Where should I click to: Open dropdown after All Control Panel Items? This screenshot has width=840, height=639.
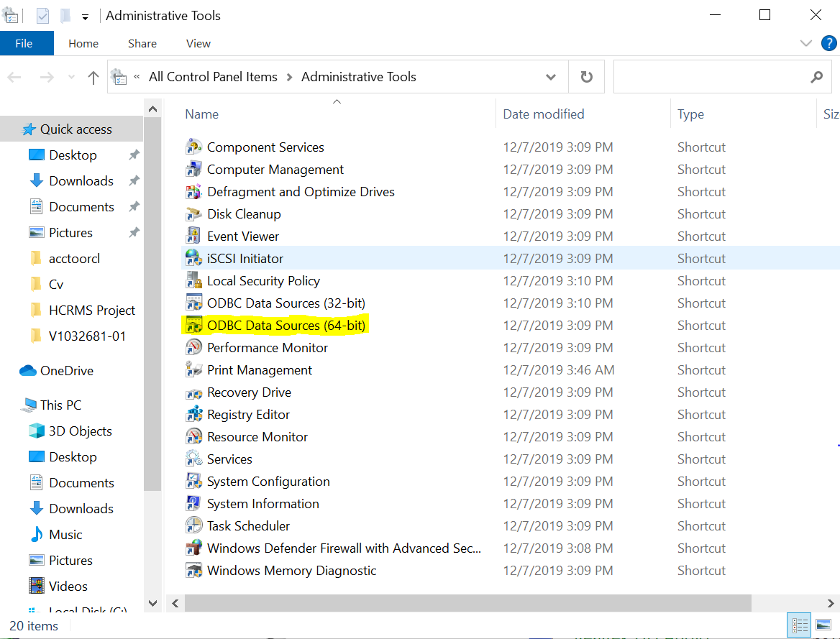[289, 77]
